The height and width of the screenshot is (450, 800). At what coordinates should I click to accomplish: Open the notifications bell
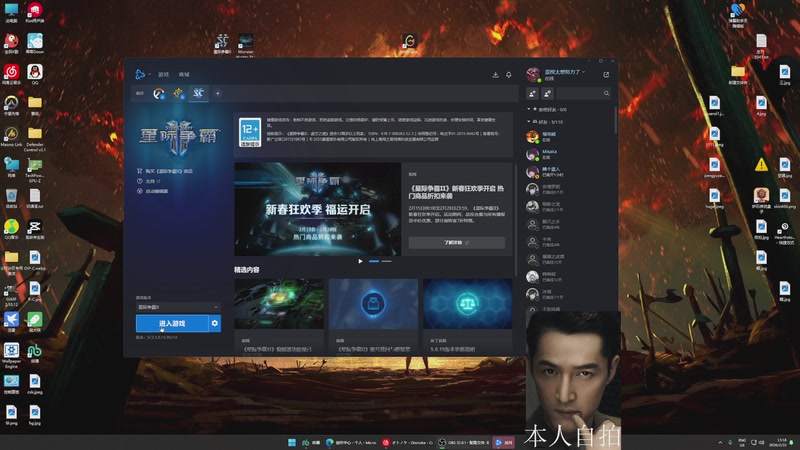(x=509, y=74)
